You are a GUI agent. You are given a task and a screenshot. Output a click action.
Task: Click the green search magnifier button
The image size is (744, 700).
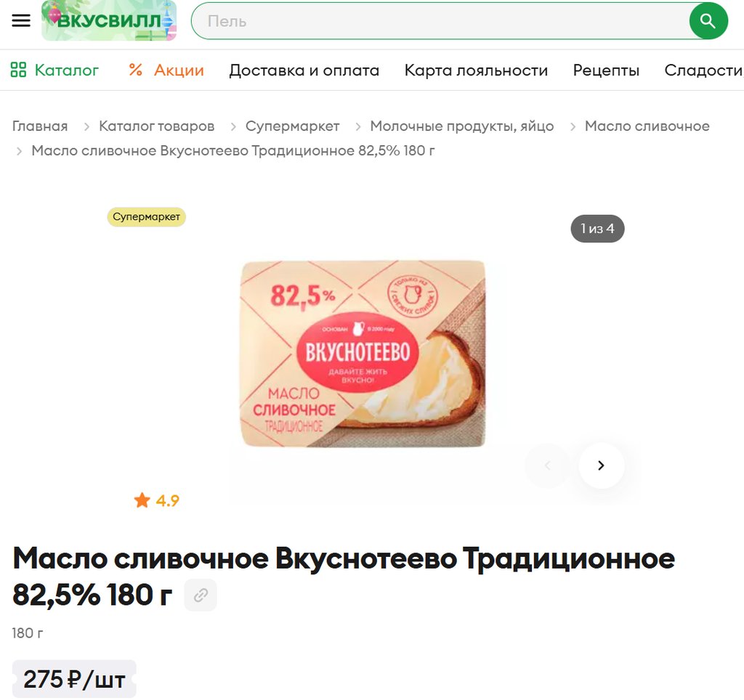[x=708, y=21]
